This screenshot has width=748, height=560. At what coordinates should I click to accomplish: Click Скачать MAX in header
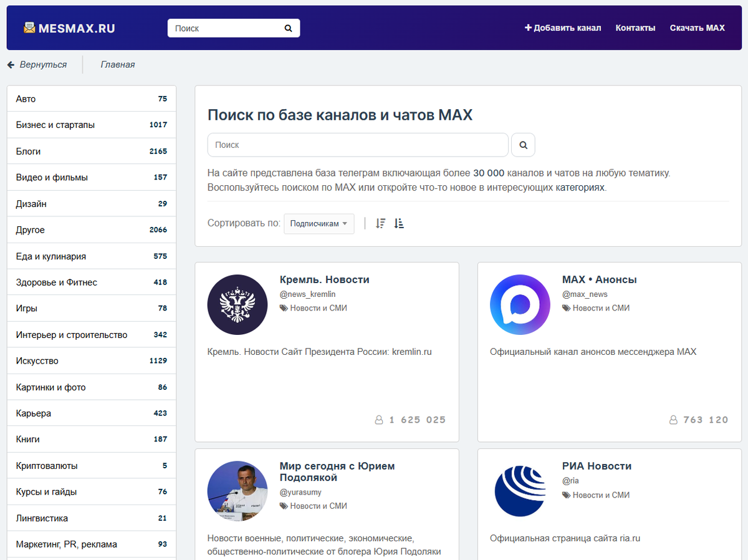pos(698,28)
